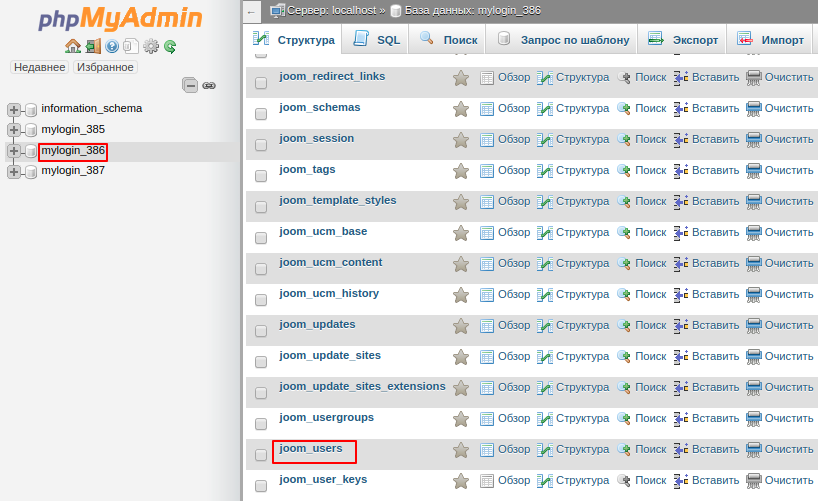Click favorite star for joom_users table
This screenshot has width=818, height=501.
pos(461,450)
